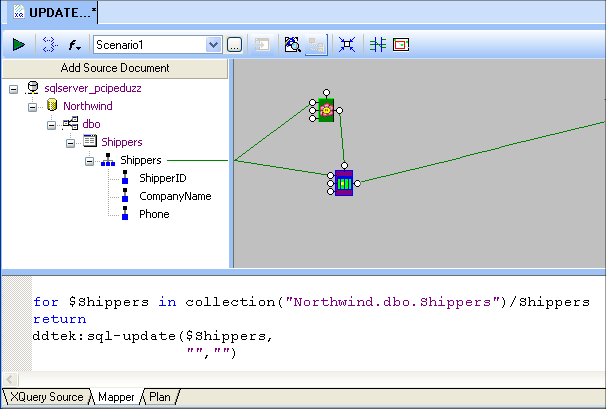Select the sqlserver_pcipeduzz connection label
This screenshot has height=409, width=606.
93,89
